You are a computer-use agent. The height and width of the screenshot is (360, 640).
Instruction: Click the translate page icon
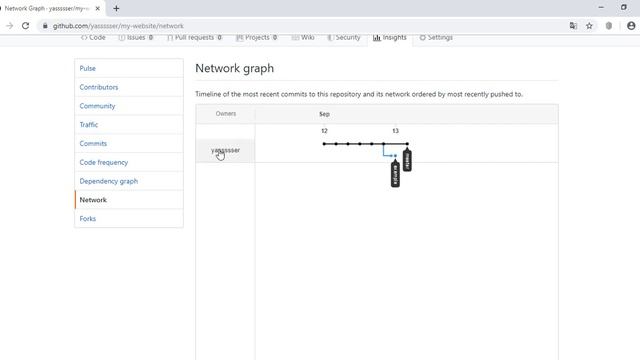pos(573,26)
